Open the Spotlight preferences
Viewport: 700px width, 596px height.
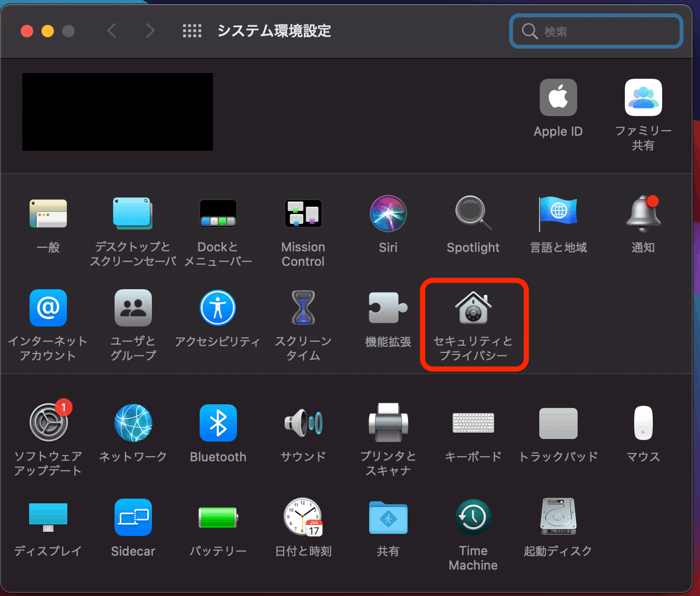(473, 213)
